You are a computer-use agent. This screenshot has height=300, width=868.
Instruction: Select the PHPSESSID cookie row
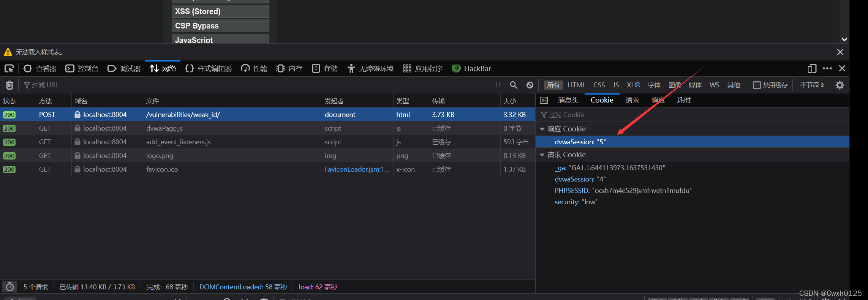(693, 191)
